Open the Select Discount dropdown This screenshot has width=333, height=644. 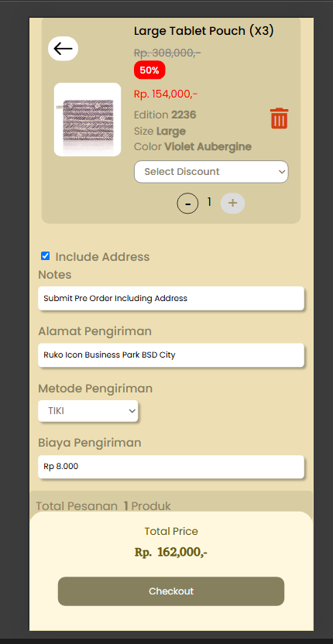click(x=211, y=172)
